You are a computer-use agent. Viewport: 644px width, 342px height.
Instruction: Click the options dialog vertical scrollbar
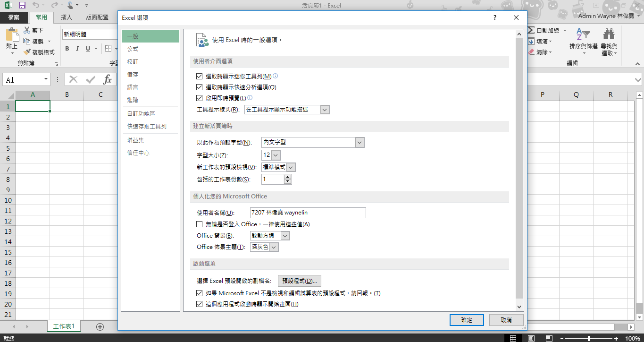pyautogui.click(x=519, y=171)
